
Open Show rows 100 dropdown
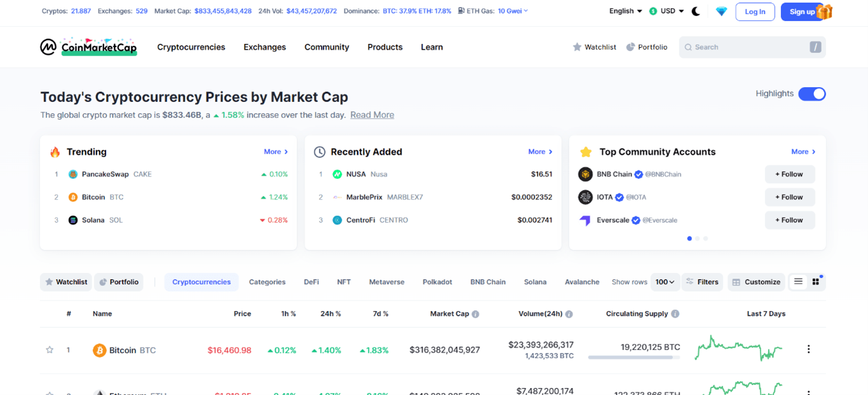click(665, 282)
